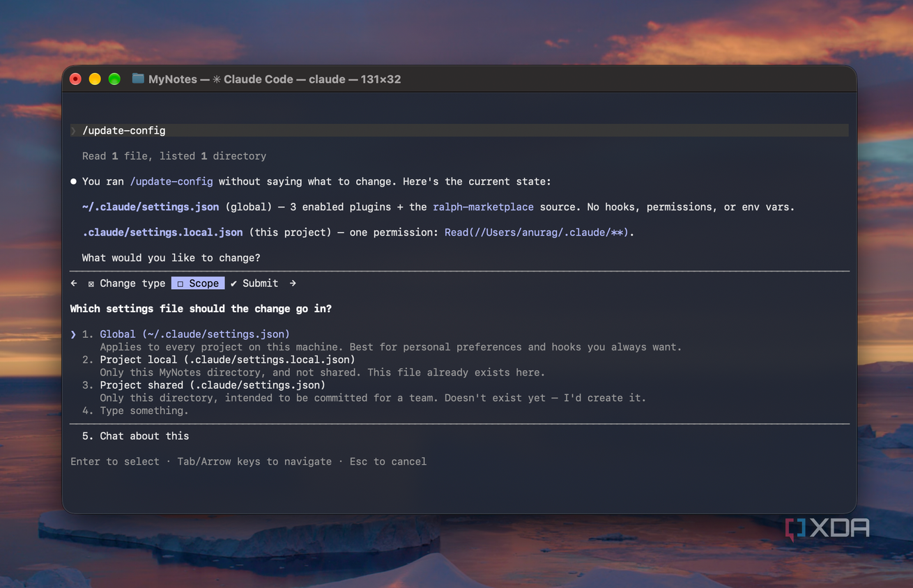
Task: Click the yellow minimize window button
Action: [x=95, y=79]
